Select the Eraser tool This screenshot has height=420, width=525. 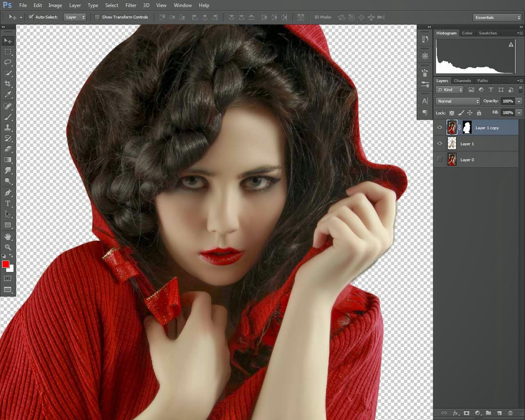point(8,149)
